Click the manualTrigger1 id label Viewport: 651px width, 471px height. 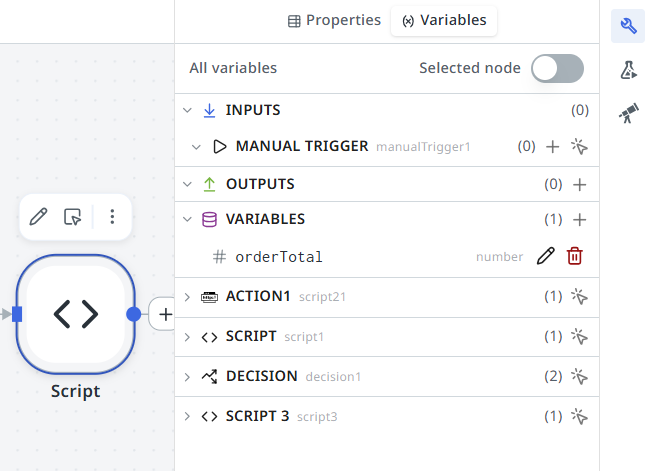pyautogui.click(x=423, y=147)
